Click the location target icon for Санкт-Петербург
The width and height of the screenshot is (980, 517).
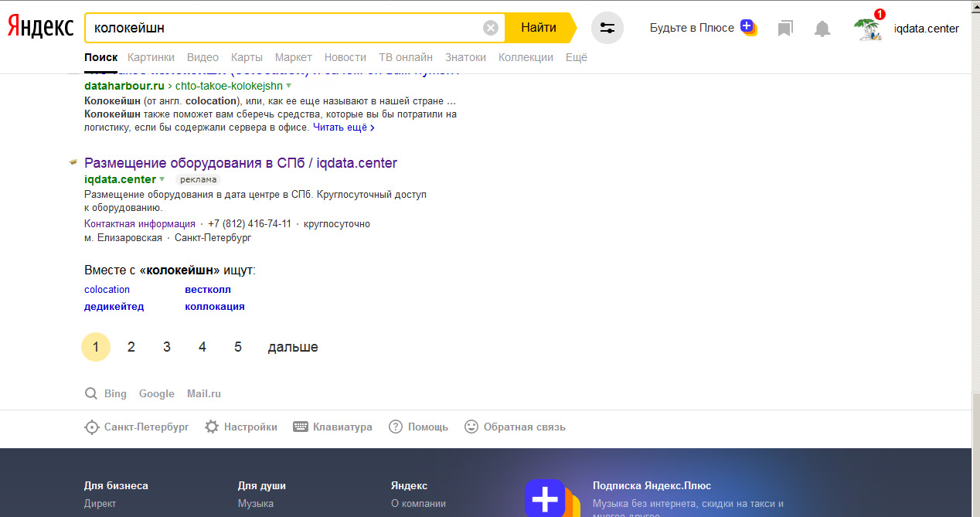(92, 427)
